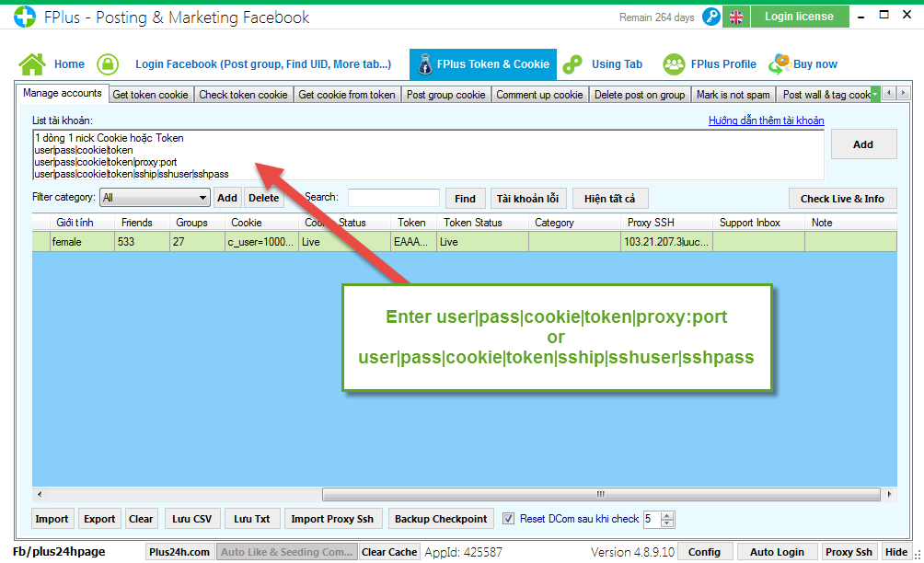The height and width of the screenshot is (563, 924).
Task: Click the UK flag language icon
Action: (x=735, y=17)
